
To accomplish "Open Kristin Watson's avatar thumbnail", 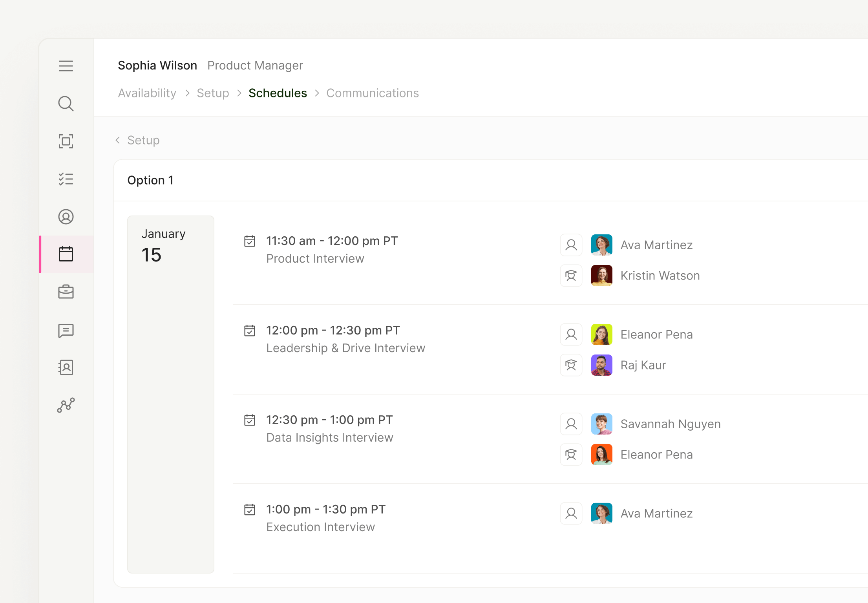I will click(x=602, y=276).
